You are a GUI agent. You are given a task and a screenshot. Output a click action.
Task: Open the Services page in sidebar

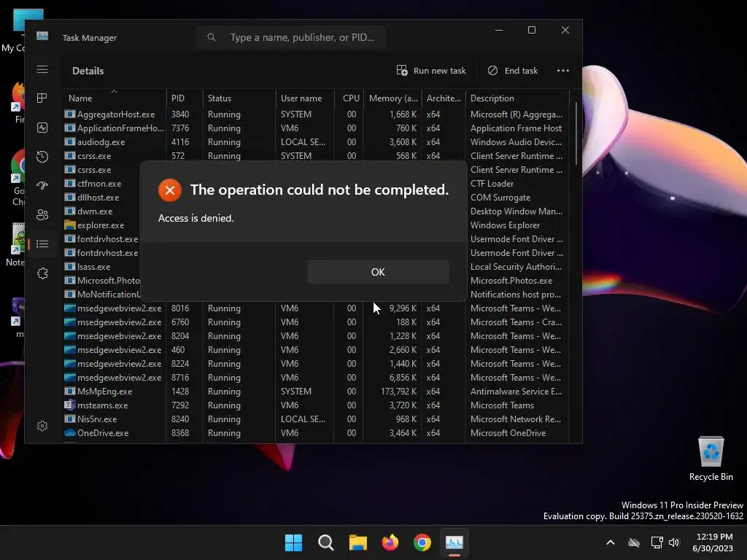point(42,273)
